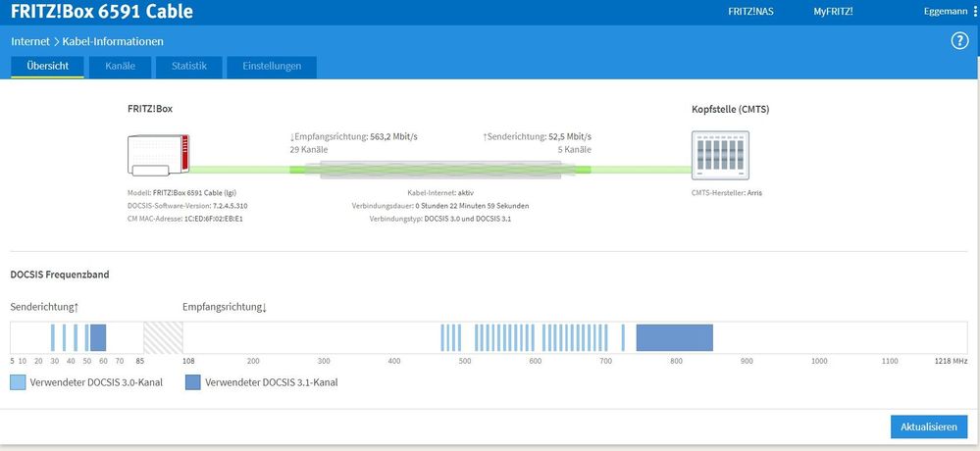Viewport: 980px width, 451px height.
Task: Click the 'CMTS-Hersteller: Arris' text
Action: tap(727, 193)
